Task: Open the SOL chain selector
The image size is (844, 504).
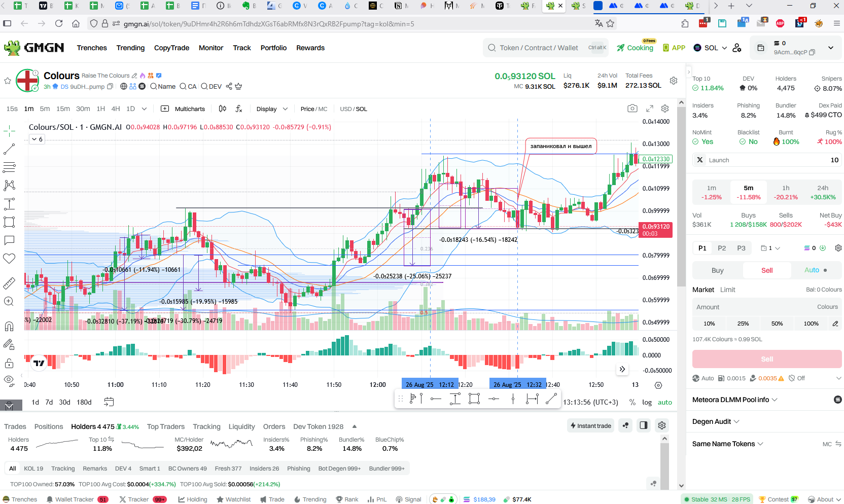Action: click(x=710, y=48)
